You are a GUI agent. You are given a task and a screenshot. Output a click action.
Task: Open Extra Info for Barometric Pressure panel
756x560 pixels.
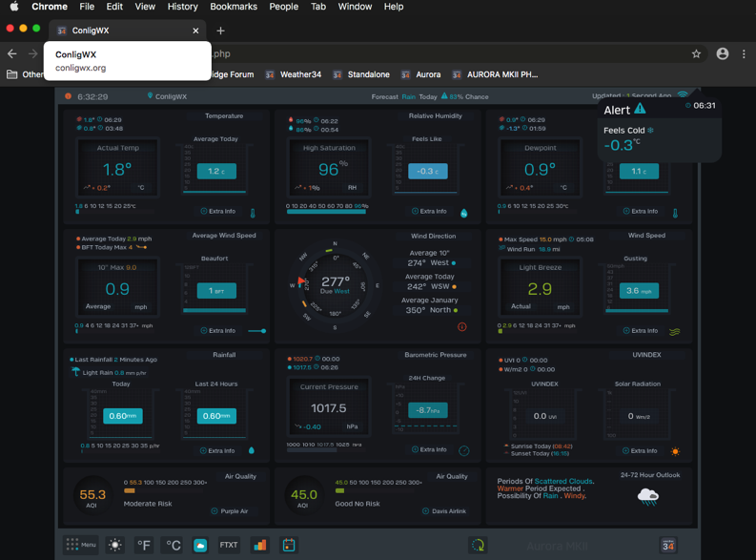[x=429, y=449]
